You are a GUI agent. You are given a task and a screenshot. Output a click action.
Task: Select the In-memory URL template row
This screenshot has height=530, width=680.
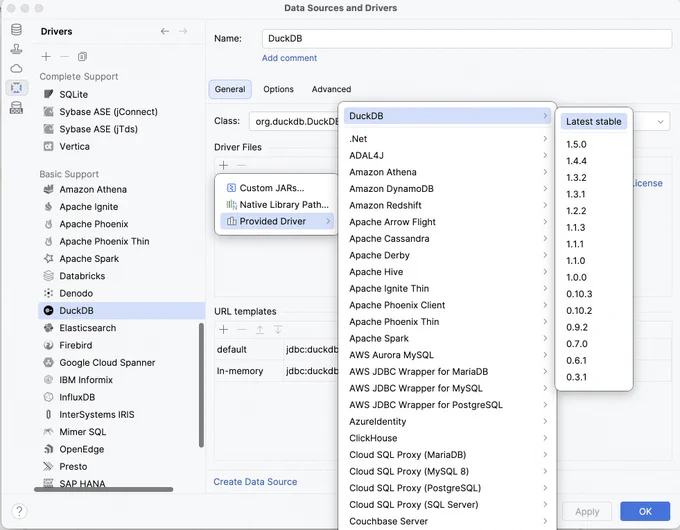tap(277, 371)
